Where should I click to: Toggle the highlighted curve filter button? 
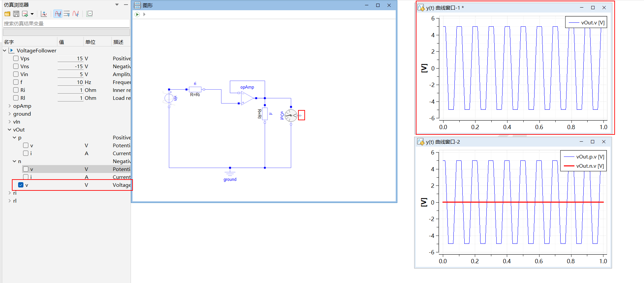pos(58,14)
